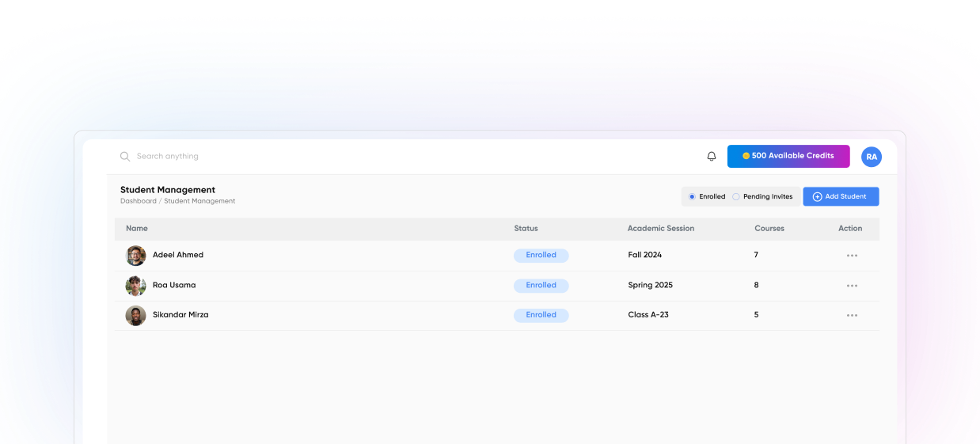This screenshot has width=980, height=444.
Task: Click the Status column header
Action: [526, 229]
